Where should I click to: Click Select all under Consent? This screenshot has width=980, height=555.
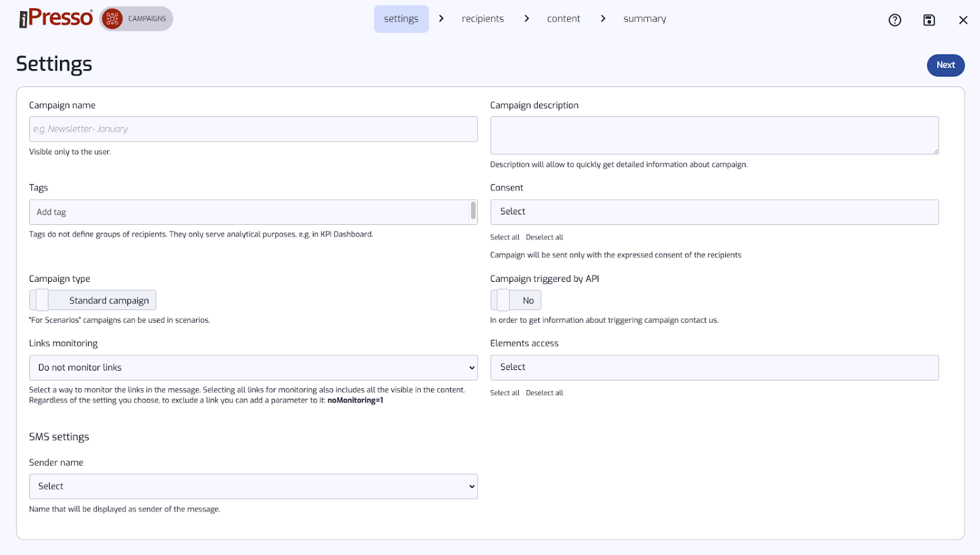pos(505,238)
